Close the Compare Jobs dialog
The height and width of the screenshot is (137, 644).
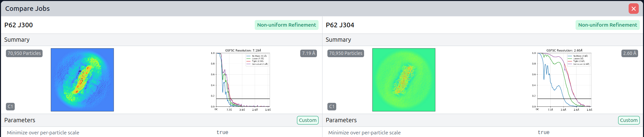[x=634, y=9]
